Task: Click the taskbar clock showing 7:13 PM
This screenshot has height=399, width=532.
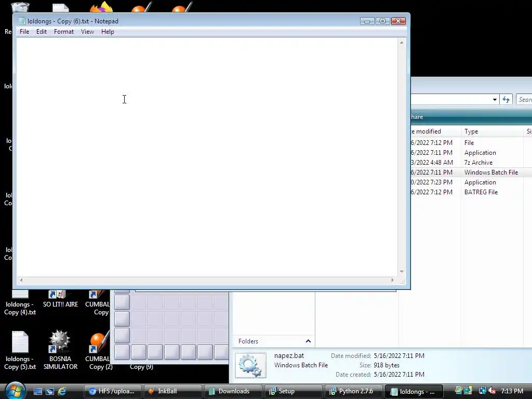Action: (x=512, y=391)
